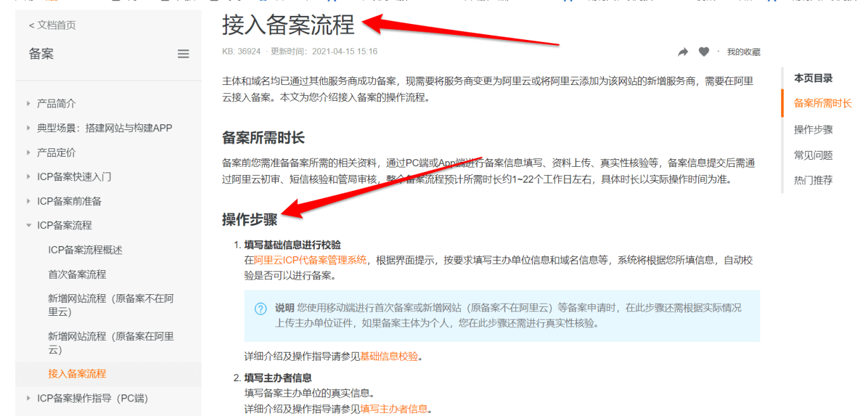This screenshot has height=416, width=868.
Task: Open the 填写主办者信息 link
Action: tap(394, 409)
